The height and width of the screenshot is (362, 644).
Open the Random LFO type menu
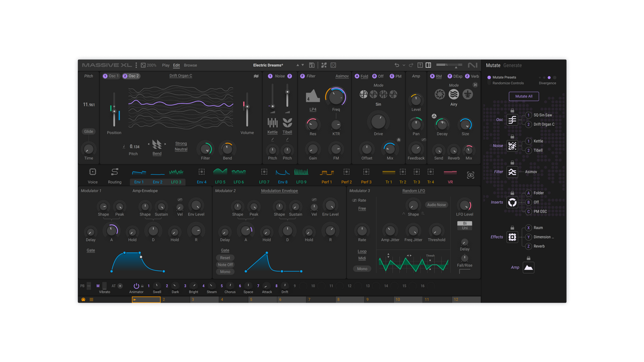pos(414,191)
